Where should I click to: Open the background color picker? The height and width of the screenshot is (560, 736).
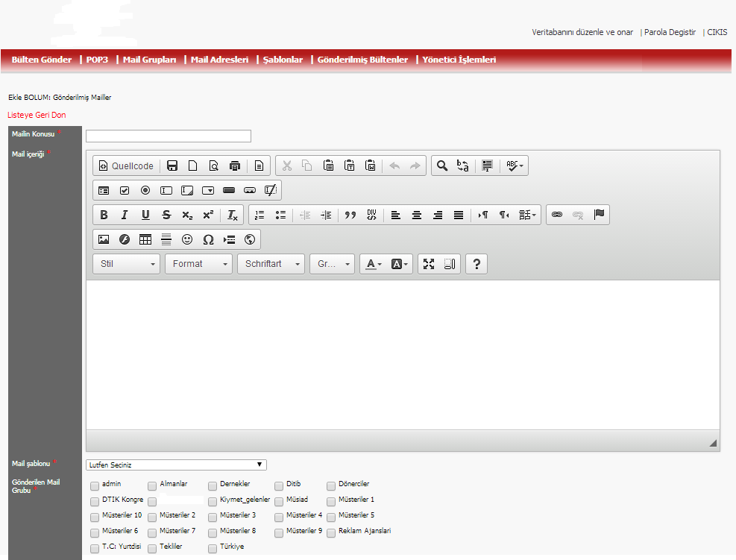tap(400, 264)
